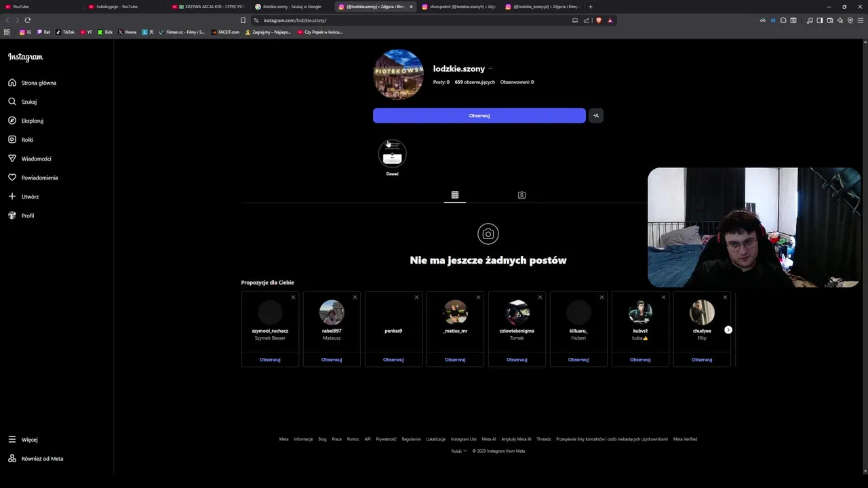The width and height of the screenshot is (868, 488).
Task: Open Meta Verified footer link
Action: click(685, 439)
